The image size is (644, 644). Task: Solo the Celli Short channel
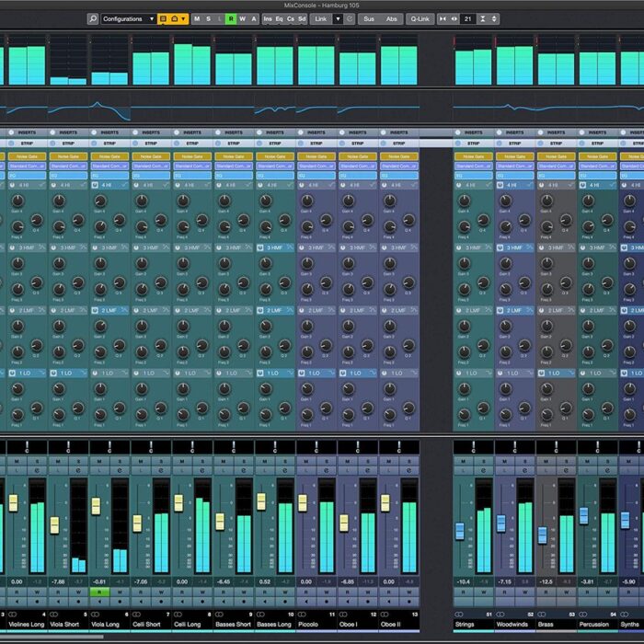161,462
